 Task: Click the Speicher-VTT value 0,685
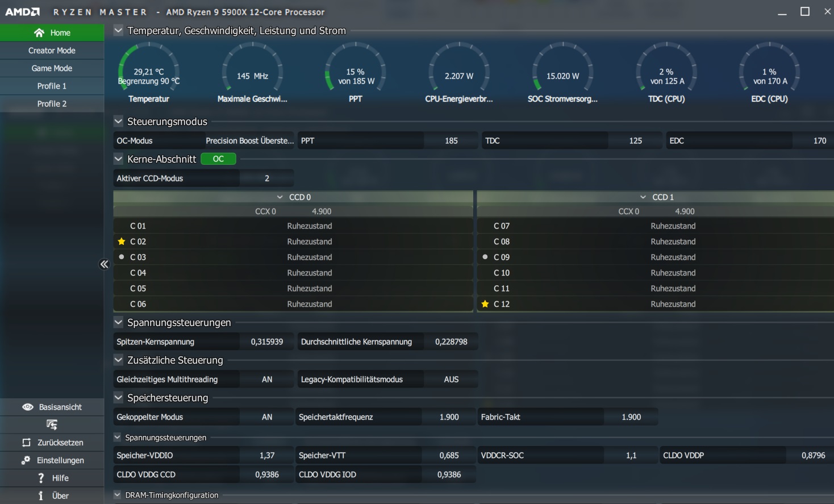449,455
